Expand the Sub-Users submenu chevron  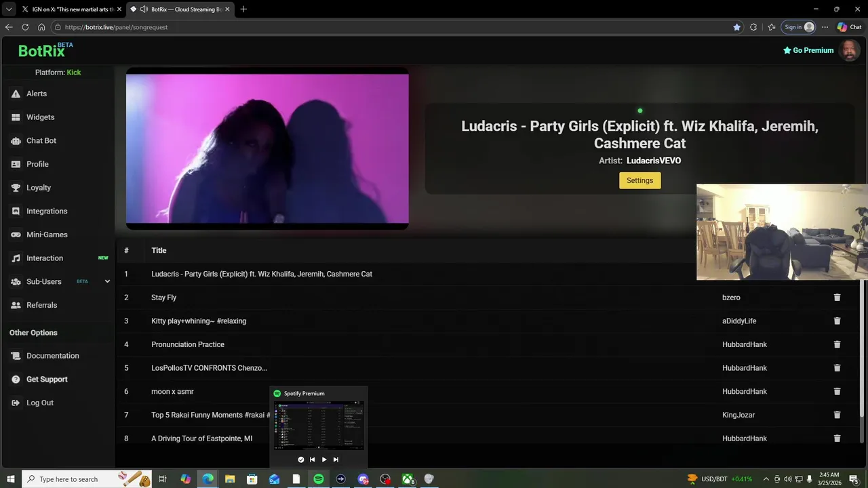107,281
